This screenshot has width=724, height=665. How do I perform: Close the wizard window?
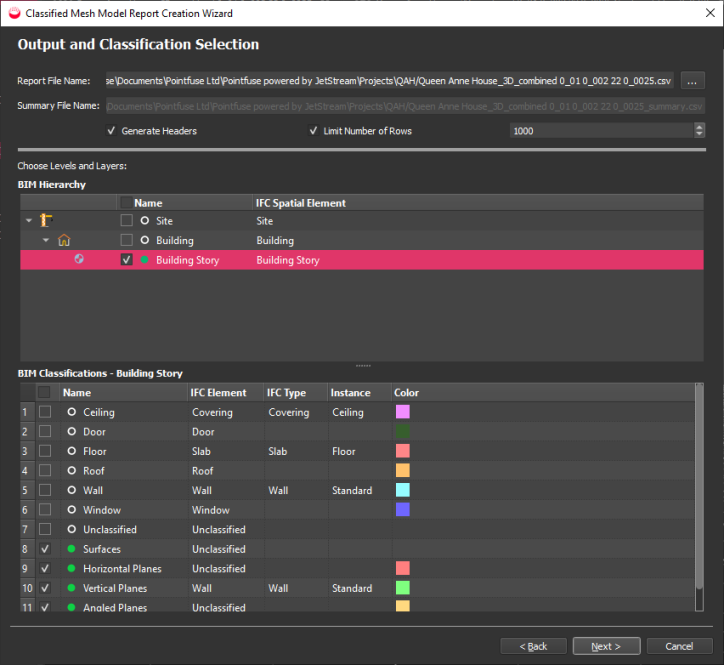pos(710,13)
